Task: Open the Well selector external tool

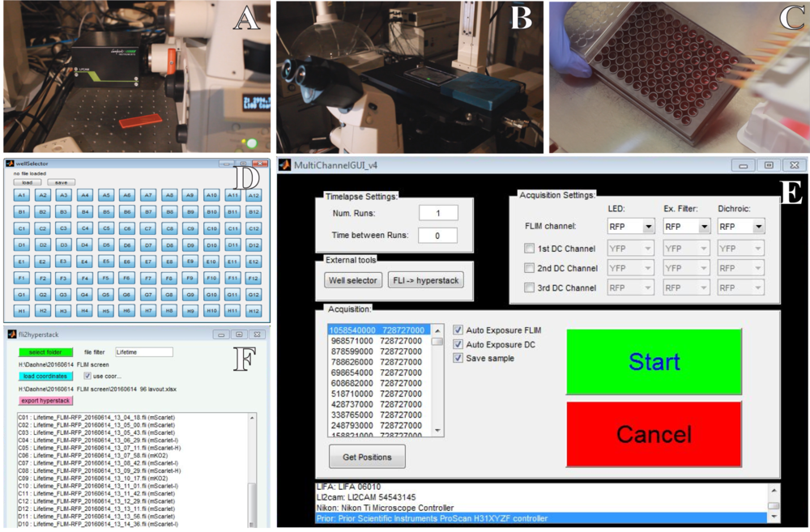Action: point(352,279)
